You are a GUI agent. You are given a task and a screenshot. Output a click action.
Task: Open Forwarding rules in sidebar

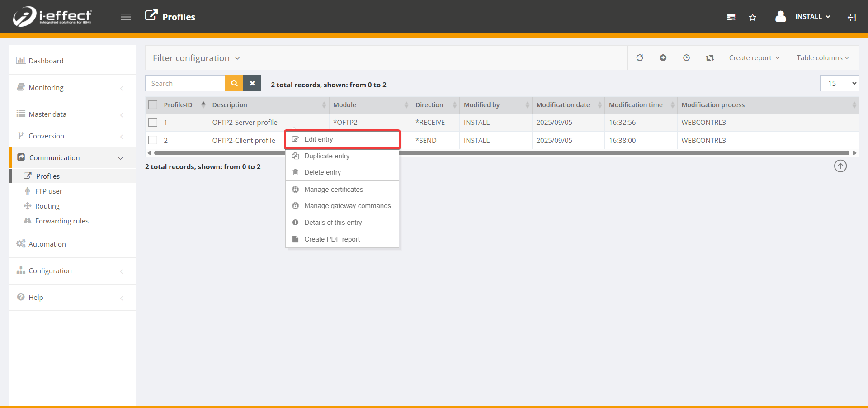pos(61,221)
